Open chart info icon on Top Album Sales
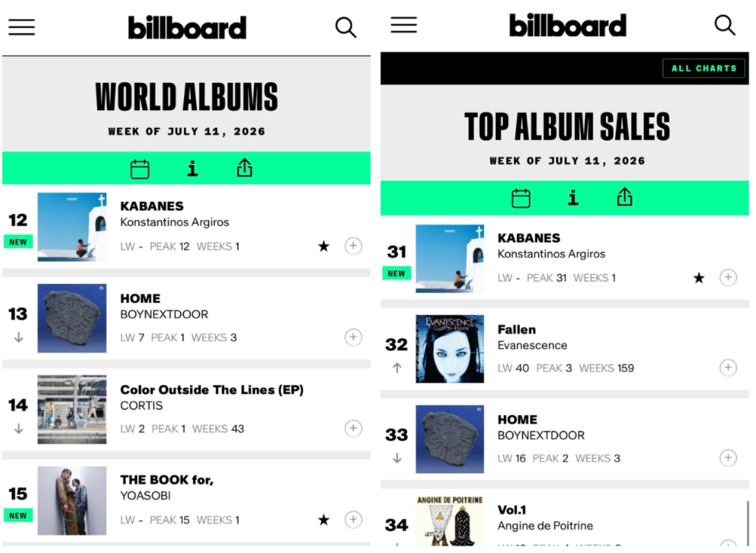 coord(573,197)
